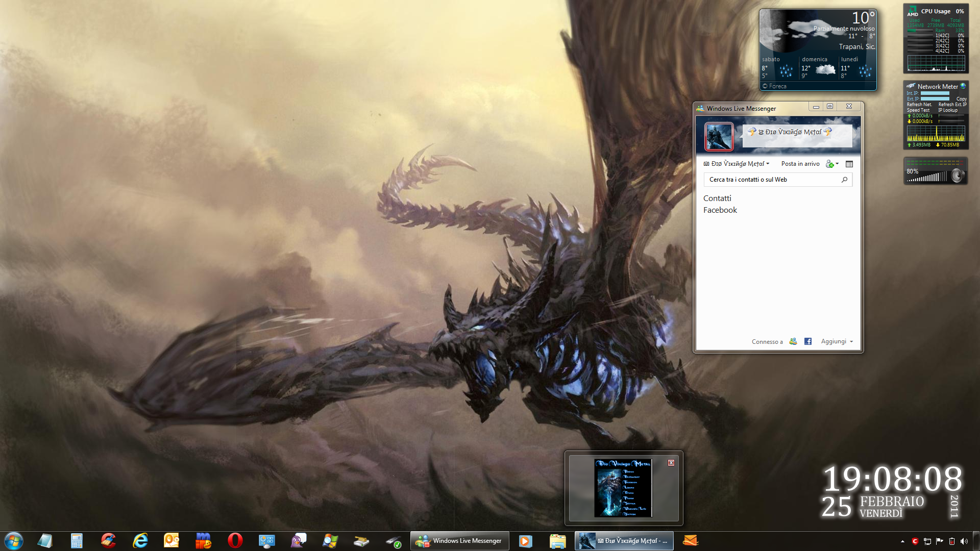Screen dimensions: 980x551
Task: Open the notebook icon next to Start
Action: pos(45,541)
